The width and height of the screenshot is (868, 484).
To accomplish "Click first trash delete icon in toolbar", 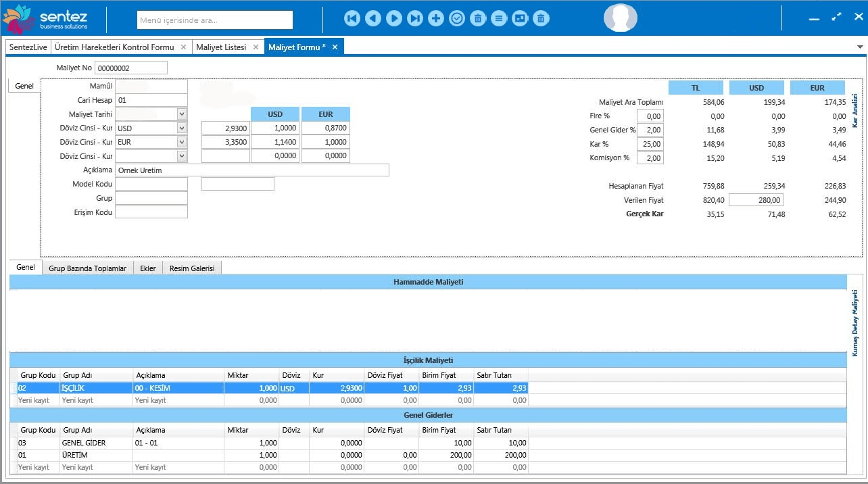I will pos(478,18).
